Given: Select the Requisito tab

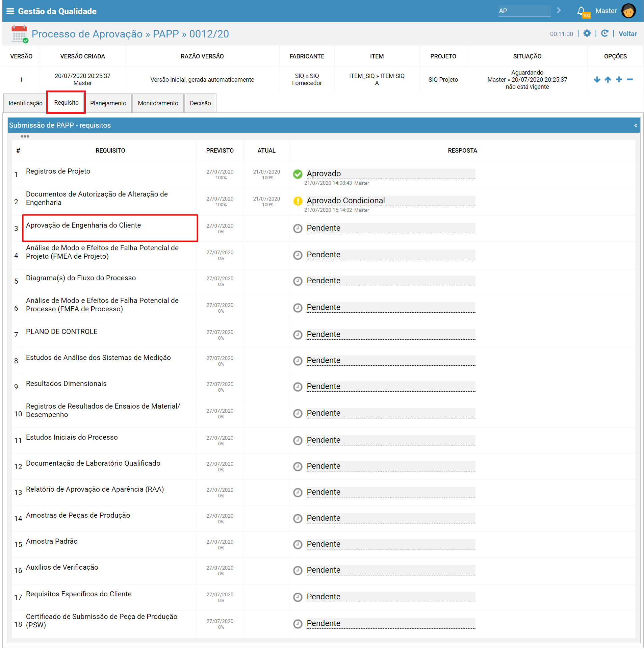Looking at the screenshot, I should pos(66,102).
